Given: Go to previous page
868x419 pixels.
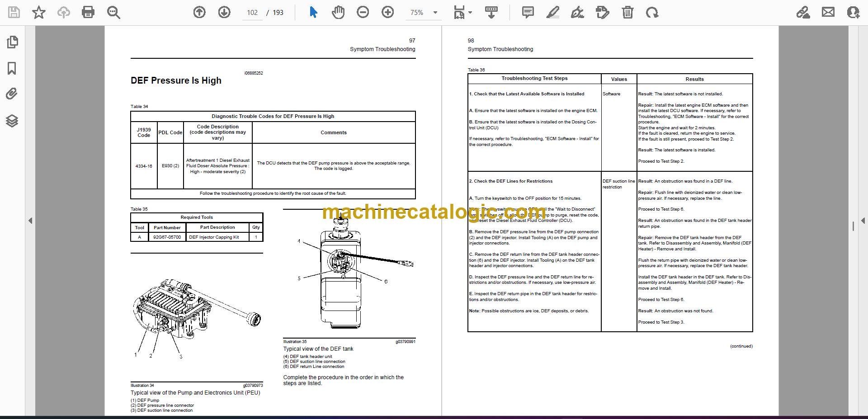Looking at the screenshot, I should pos(199,12).
